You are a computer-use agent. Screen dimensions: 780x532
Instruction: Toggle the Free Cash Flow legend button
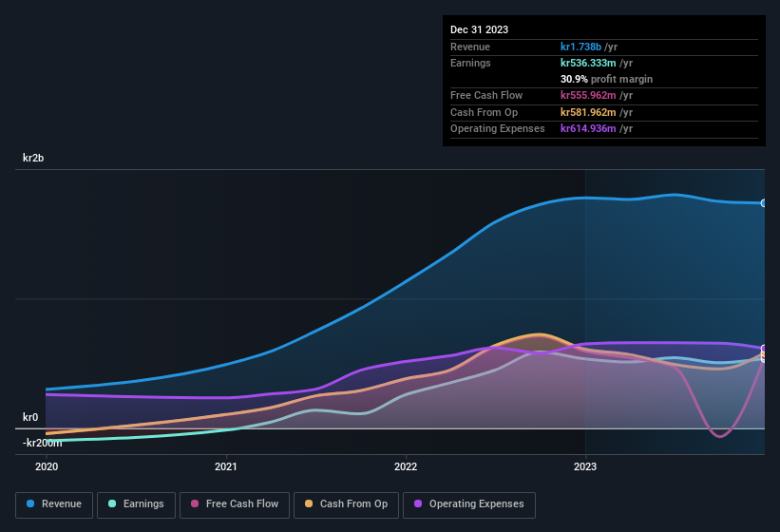[235, 504]
